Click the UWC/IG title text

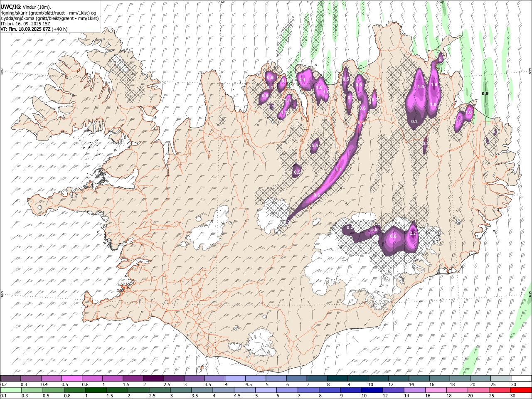click(10, 7)
